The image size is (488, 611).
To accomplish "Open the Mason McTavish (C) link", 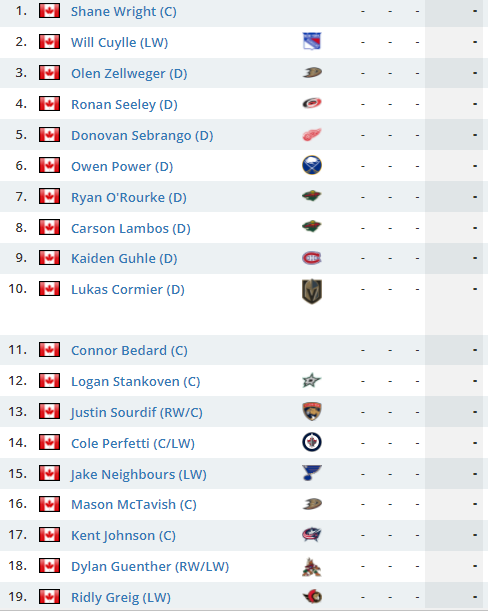I will pos(134,505).
